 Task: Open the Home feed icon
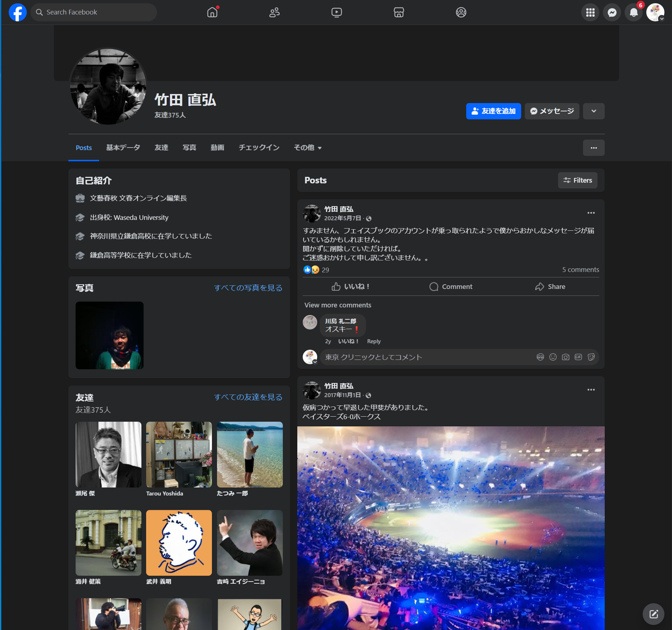pyautogui.click(x=212, y=12)
